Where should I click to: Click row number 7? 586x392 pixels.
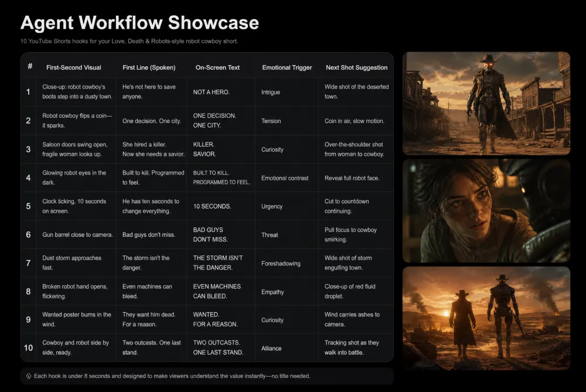28,263
